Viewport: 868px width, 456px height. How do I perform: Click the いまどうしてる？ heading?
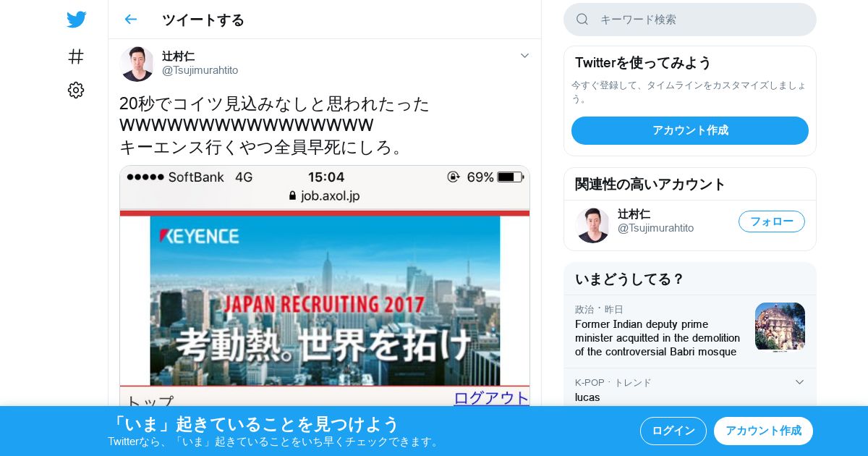pyautogui.click(x=629, y=279)
